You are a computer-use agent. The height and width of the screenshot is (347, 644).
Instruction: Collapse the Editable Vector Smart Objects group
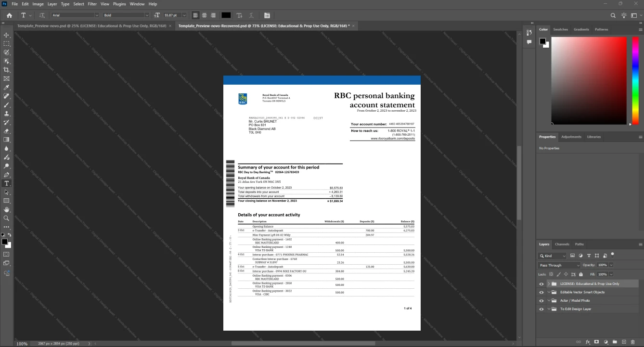point(549,292)
